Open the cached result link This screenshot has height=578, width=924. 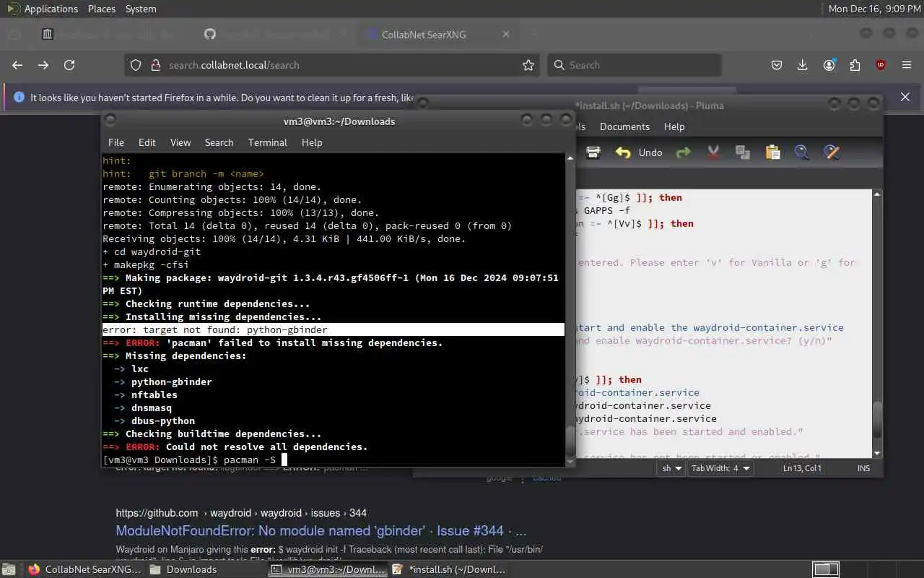pyautogui.click(x=547, y=478)
